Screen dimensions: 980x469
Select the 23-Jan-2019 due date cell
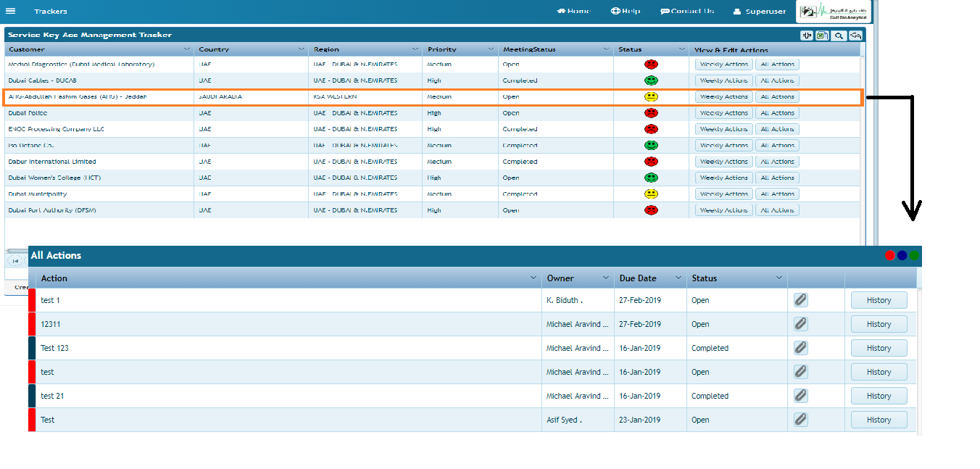[x=650, y=420]
